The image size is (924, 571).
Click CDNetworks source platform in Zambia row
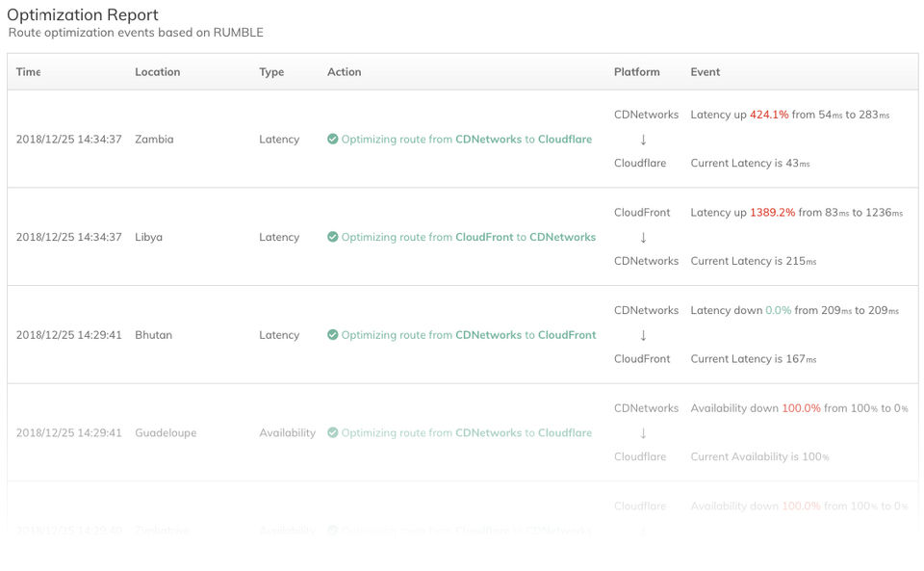click(647, 115)
